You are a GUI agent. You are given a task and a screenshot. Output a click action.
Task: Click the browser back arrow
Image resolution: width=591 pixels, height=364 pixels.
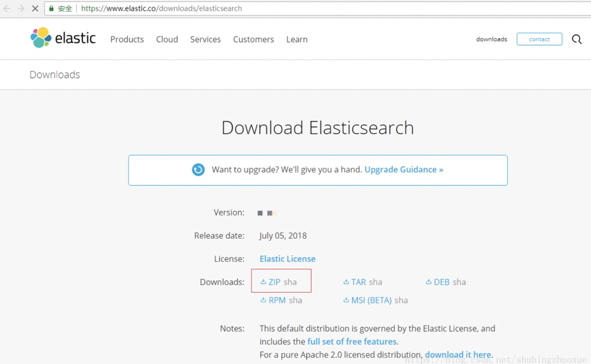coord(7,8)
